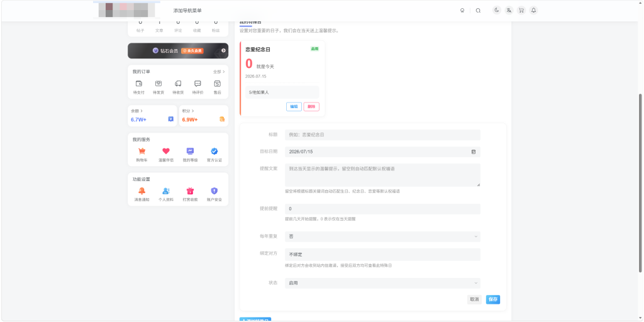This screenshot has width=644, height=322.
Task: Click the 目标日期 date field
Action: coord(382,152)
